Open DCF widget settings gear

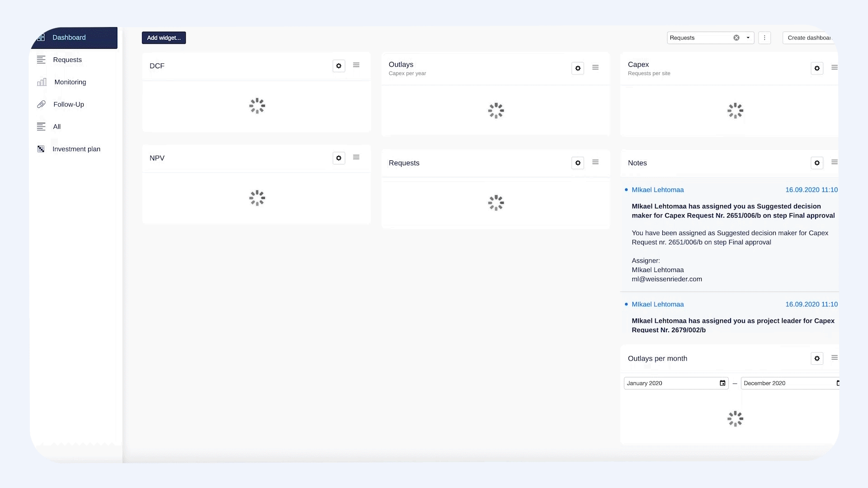[x=339, y=66]
